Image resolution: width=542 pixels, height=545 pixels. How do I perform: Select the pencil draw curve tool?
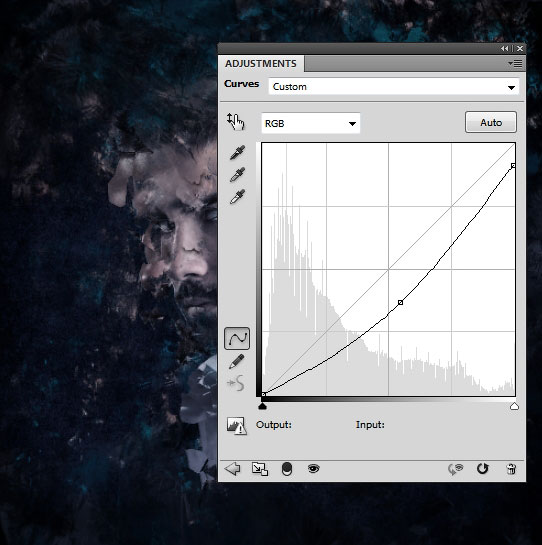[x=237, y=362]
